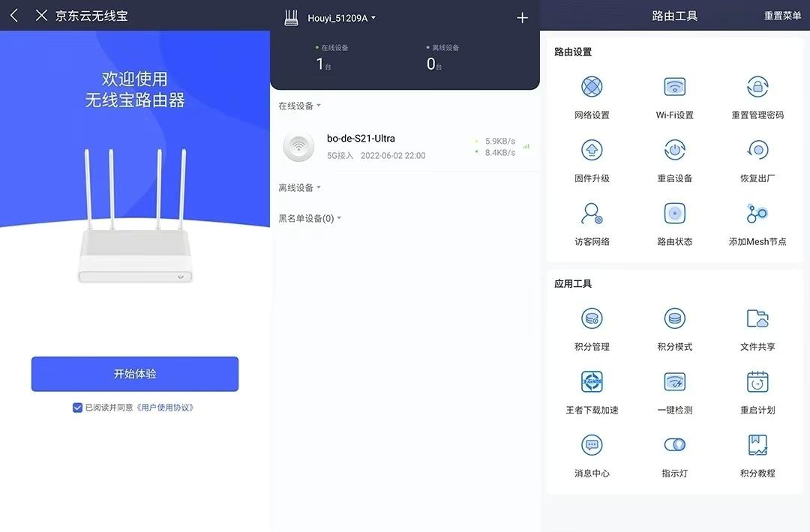
Task: Open 积分管理 points management
Action: (592, 330)
